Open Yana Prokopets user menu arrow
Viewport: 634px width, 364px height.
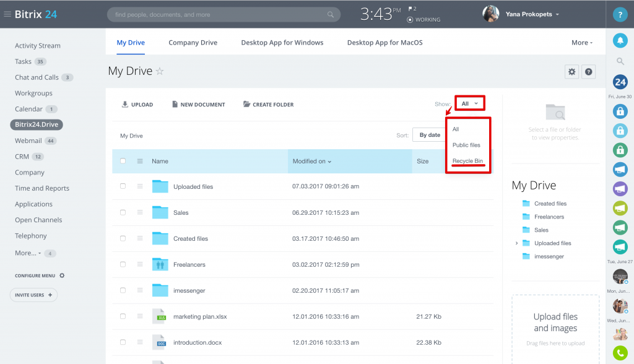pyautogui.click(x=557, y=14)
